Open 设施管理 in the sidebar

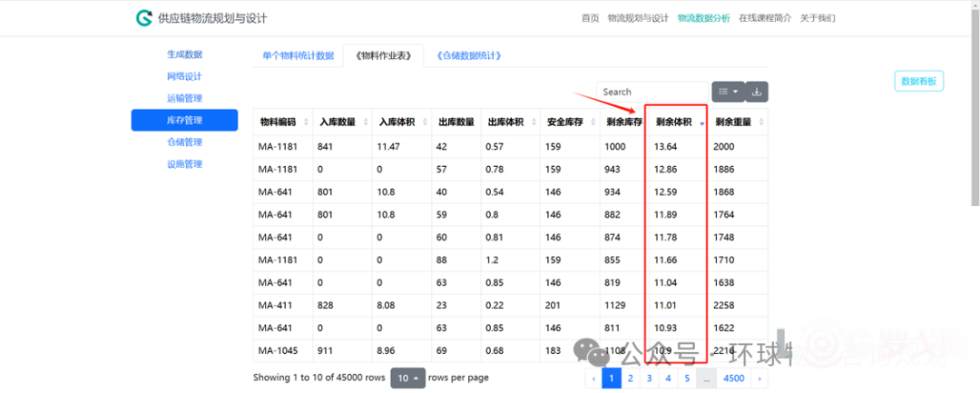coord(184,163)
